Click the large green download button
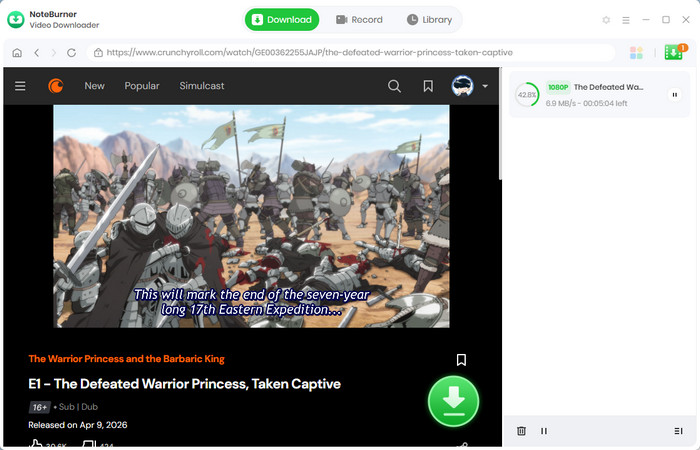This screenshot has height=450, width=700. [x=453, y=401]
